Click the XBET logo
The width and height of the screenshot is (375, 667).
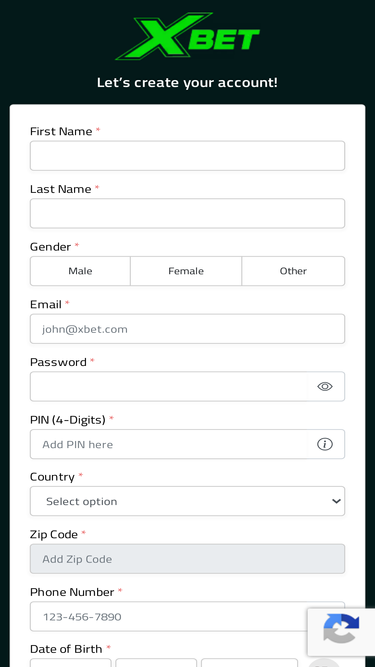click(x=188, y=36)
